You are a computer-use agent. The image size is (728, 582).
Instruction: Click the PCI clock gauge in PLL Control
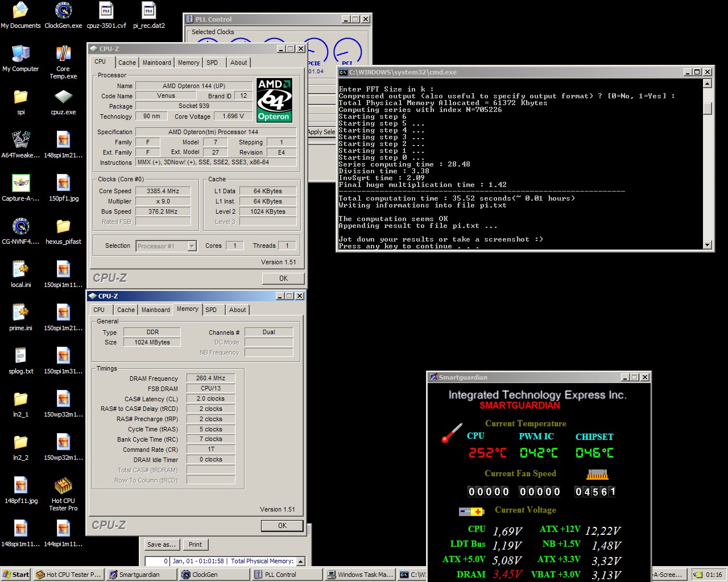click(x=348, y=52)
